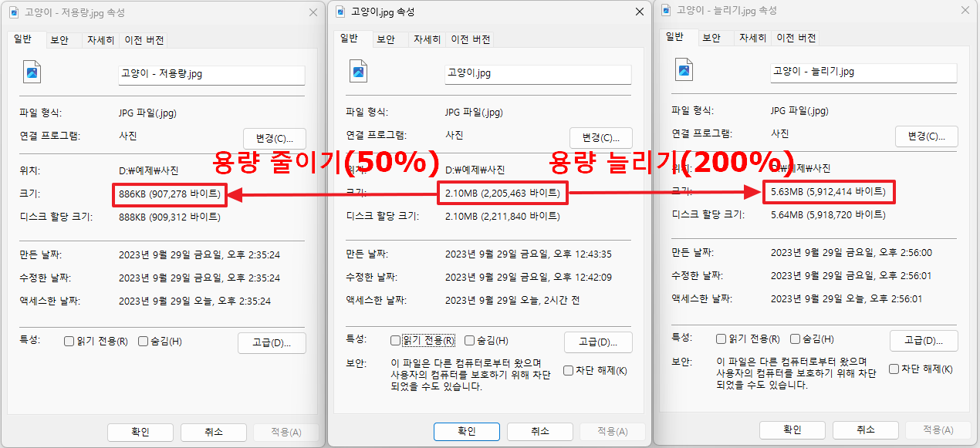This screenshot has width=980, height=448.
Task: Switch to 자세히 tab in 고양이.jpg window
Action: coord(427,39)
